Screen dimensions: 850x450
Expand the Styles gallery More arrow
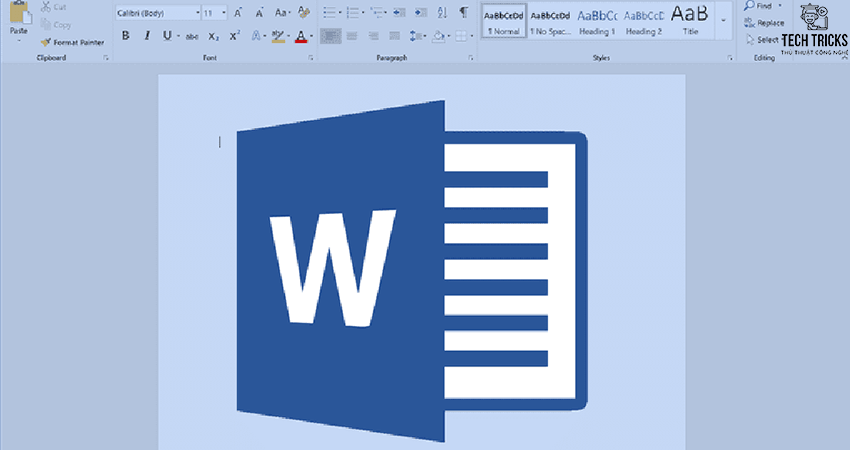(x=723, y=22)
